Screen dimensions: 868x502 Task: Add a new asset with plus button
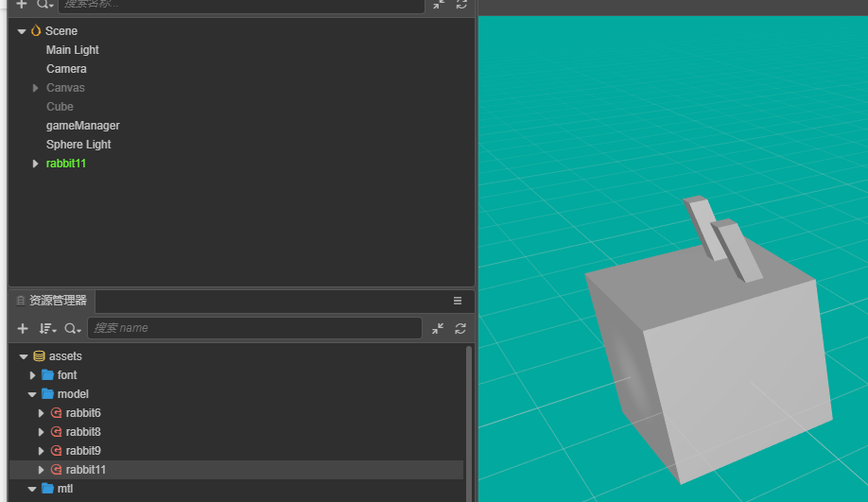(23, 329)
